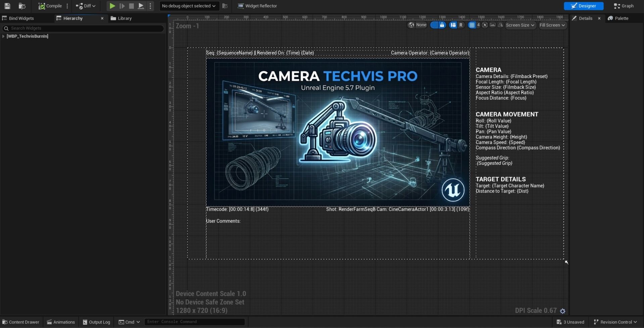644x328 pixels.
Task: Expand the WBP_TechvisBurnIn tree item
Action: (x=3, y=36)
